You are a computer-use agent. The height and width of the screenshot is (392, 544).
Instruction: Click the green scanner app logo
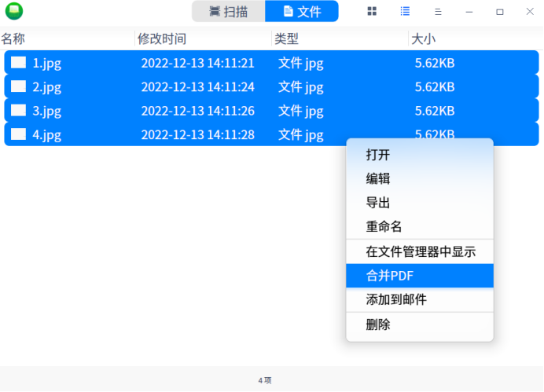click(14, 11)
